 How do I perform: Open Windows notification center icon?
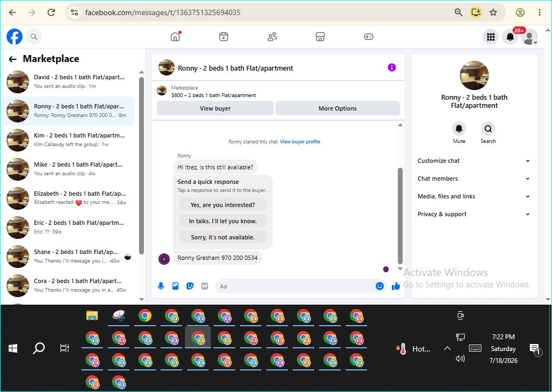coord(535,349)
